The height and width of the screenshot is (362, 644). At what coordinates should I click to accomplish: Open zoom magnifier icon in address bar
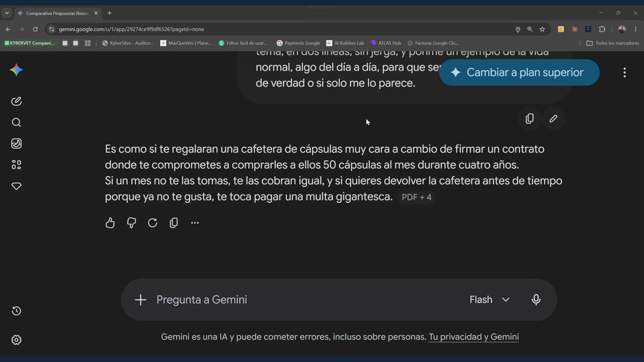530,29
